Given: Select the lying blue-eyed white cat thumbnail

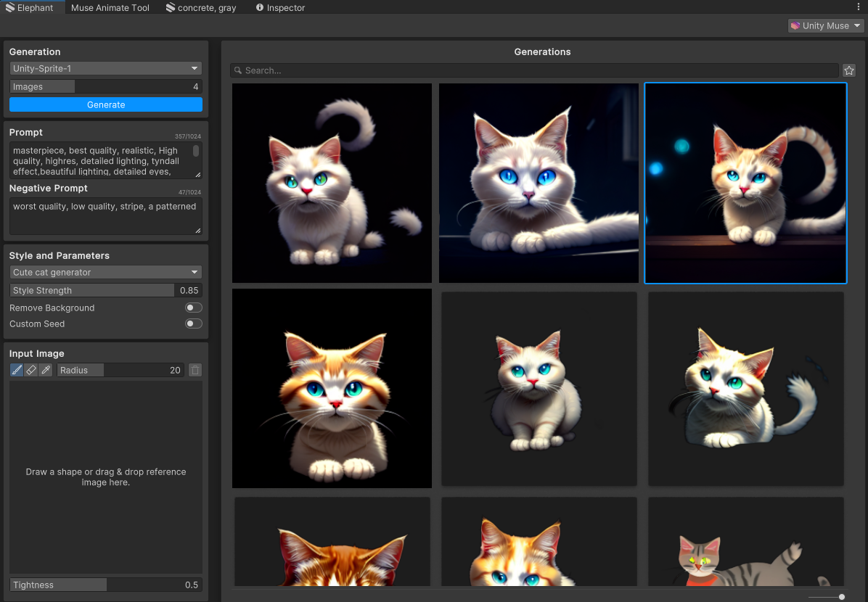Looking at the screenshot, I should coord(539,184).
